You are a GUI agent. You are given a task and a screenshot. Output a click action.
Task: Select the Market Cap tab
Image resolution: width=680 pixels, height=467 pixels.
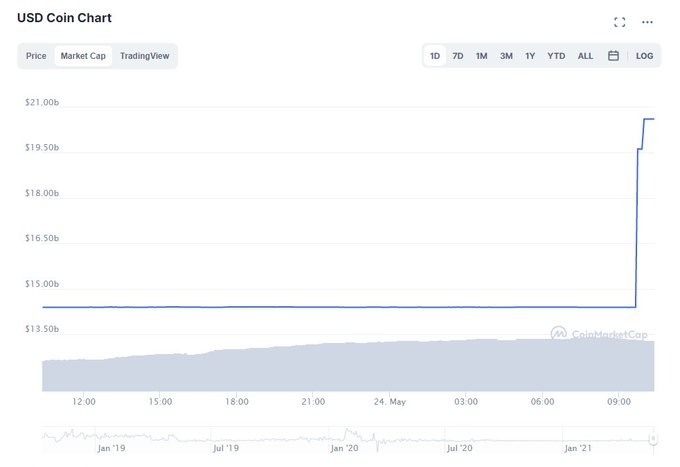pos(83,56)
